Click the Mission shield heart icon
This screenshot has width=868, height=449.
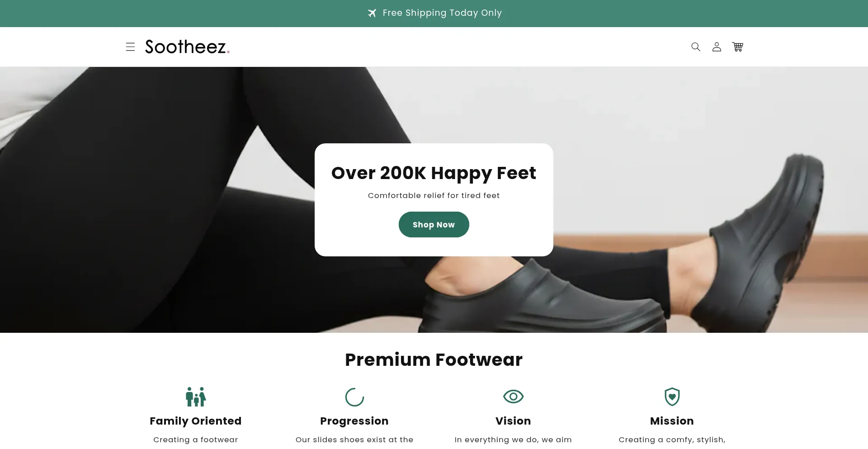point(672,397)
